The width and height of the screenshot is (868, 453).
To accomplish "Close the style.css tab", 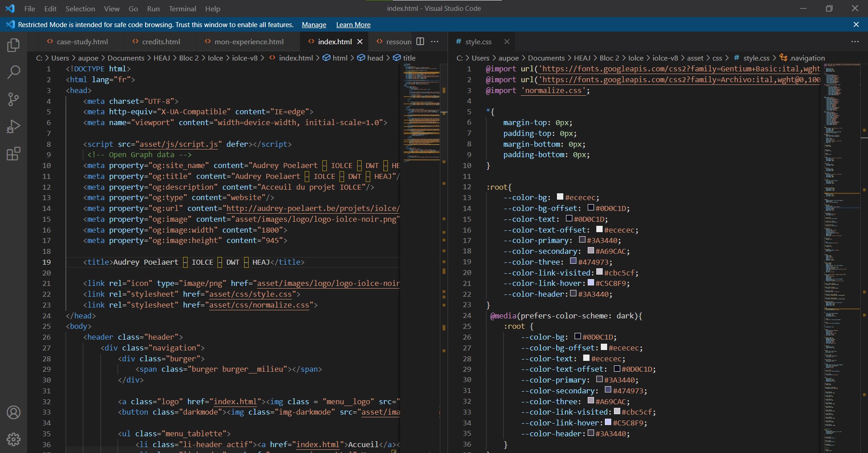I will pos(507,42).
